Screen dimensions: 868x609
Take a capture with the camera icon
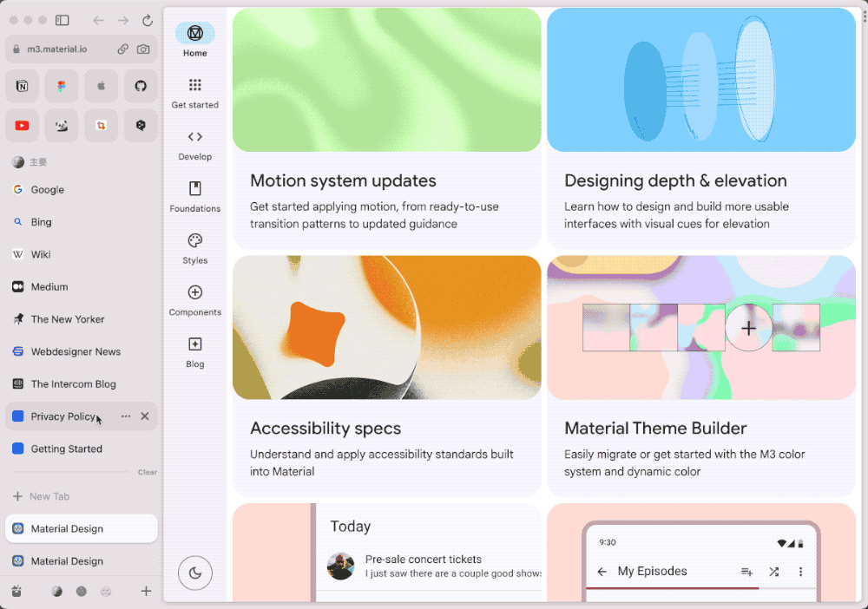[x=143, y=49]
